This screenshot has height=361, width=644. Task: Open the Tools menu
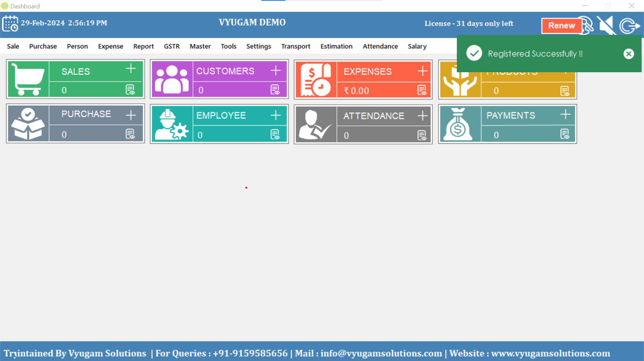click(x=229, y=46)
